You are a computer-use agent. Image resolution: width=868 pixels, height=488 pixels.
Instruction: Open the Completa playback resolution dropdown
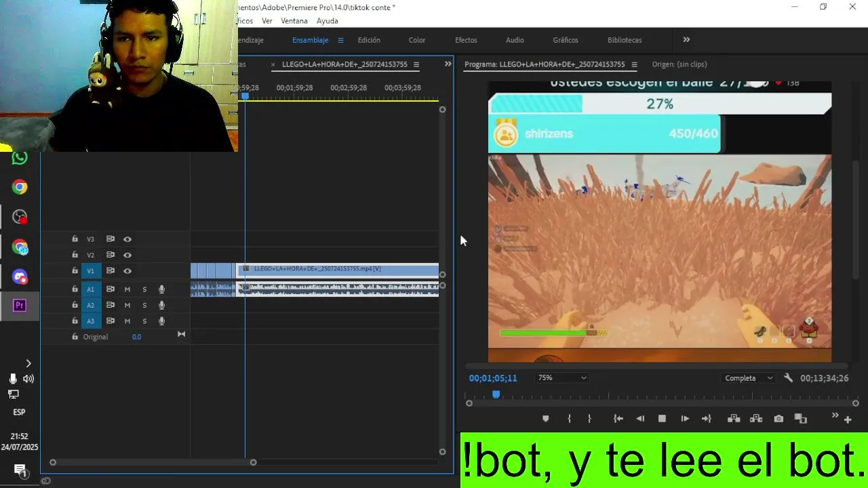(x=749, y=378)
